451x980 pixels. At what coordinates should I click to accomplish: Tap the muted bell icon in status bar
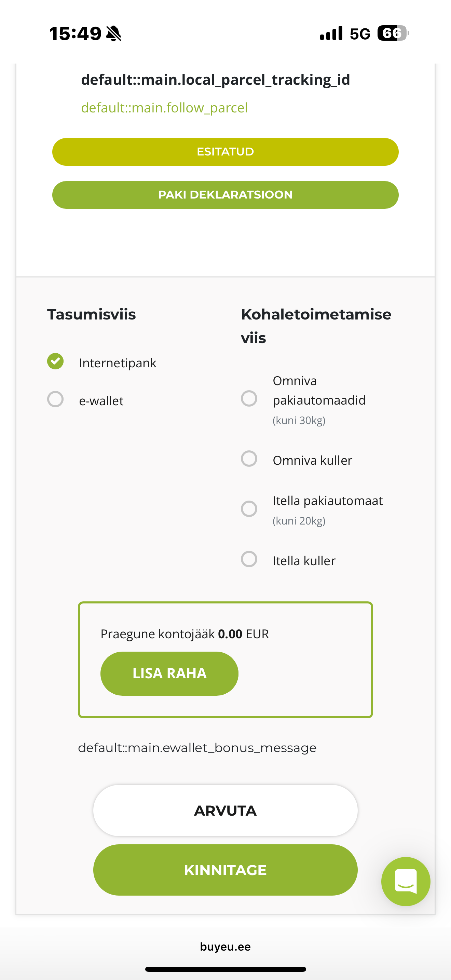pos(113,33)
